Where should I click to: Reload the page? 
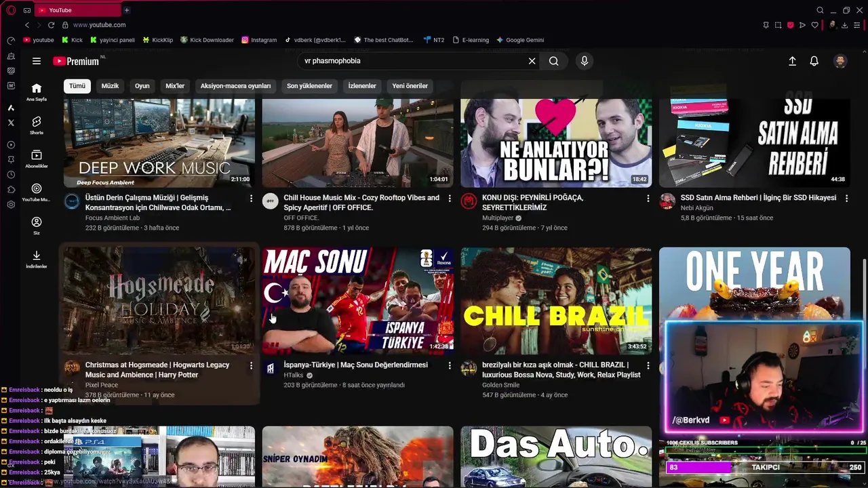51,25
